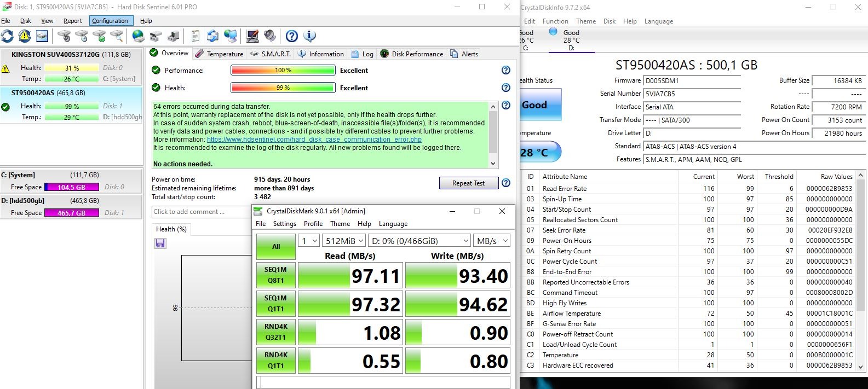Click green check icon for ST9500420AS disk
This screenshot has height=389, width=868.
point(5,107)
